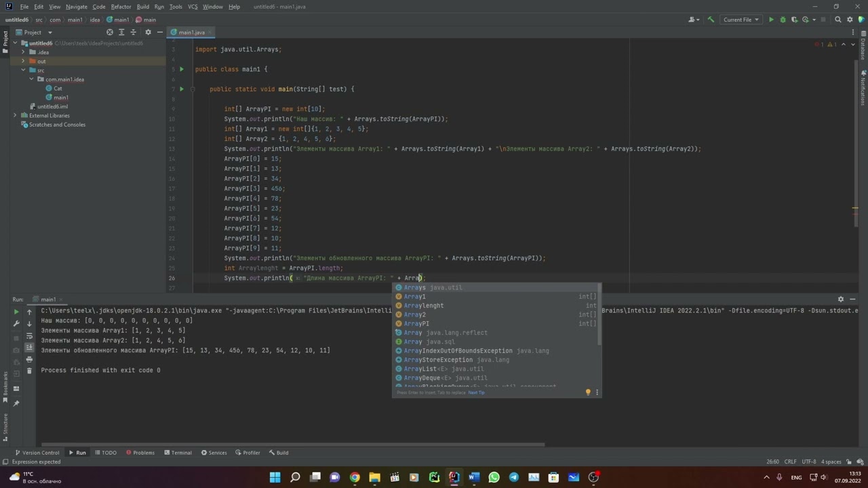Pin the Run tab
This screenshot has width=868, height=488.
pos(16,403)
